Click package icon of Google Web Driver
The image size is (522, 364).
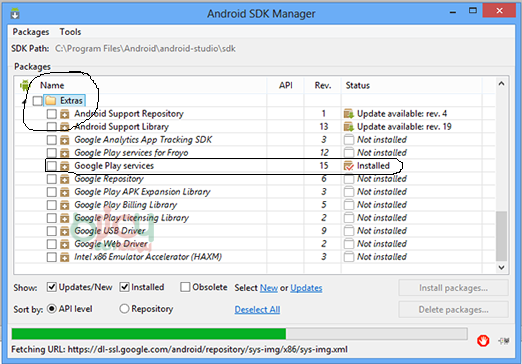pyautogui.click(x=65, y=244)
